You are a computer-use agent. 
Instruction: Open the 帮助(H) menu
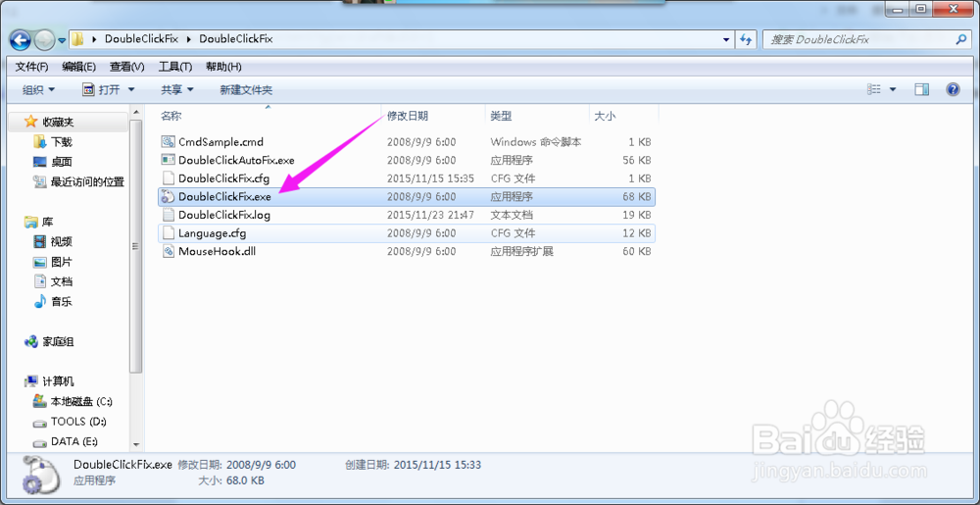223,67
